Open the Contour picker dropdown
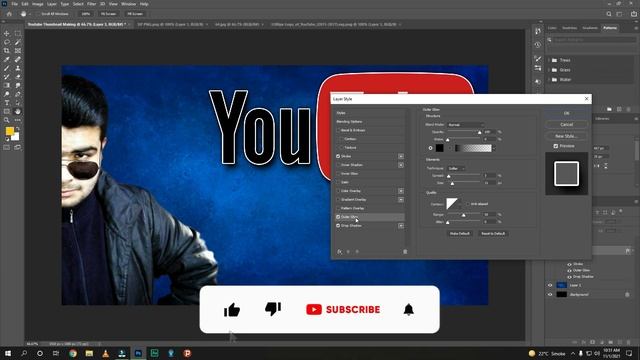The width and height of the screenshot is (640, 360). (x=460, y=204)
